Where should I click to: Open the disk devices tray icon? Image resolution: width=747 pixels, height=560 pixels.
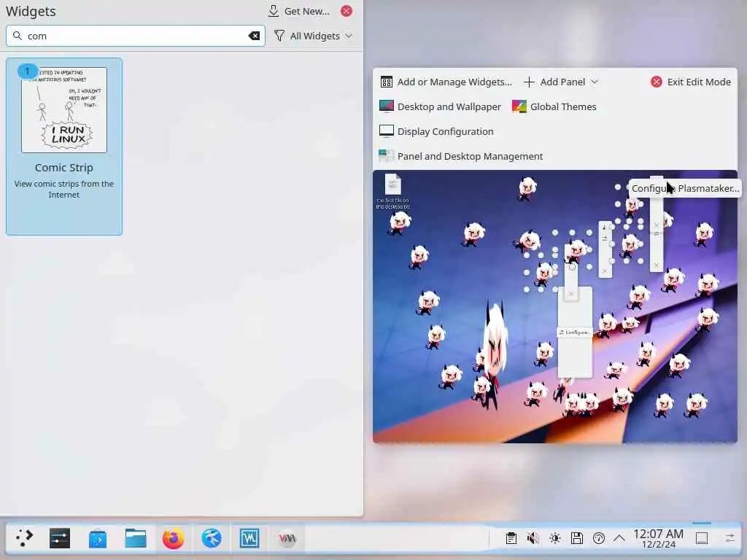[x=577, y=539]
